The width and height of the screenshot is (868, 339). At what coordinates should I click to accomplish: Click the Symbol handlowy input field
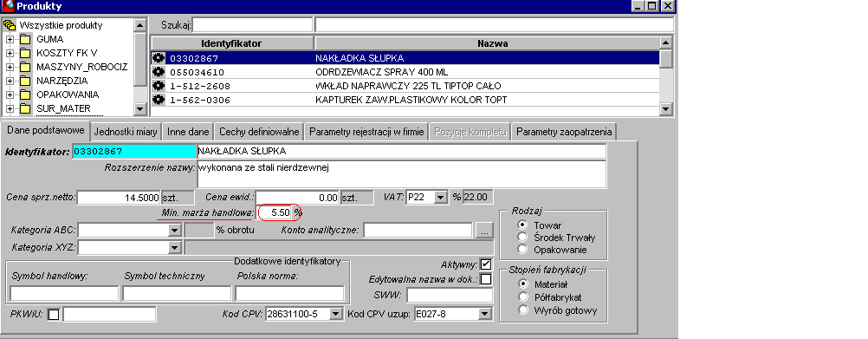pyautogui.click(x=64, y=293)
